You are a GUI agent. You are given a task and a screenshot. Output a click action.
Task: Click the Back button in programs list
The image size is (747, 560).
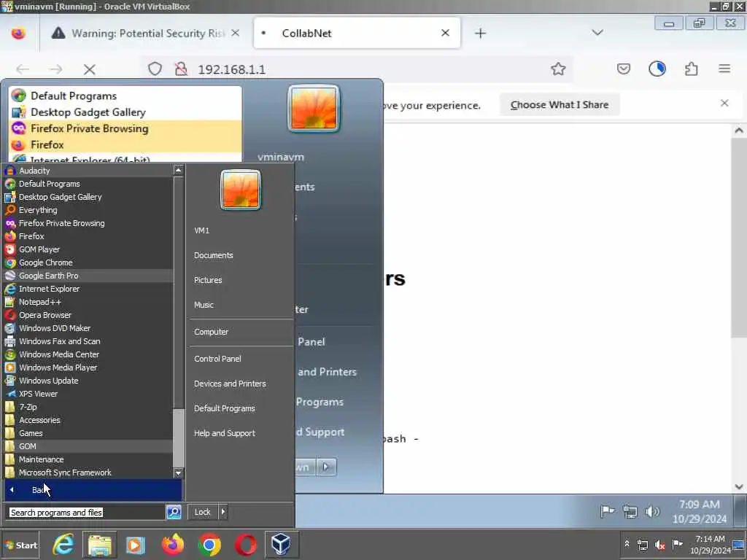tap(93, 490)
